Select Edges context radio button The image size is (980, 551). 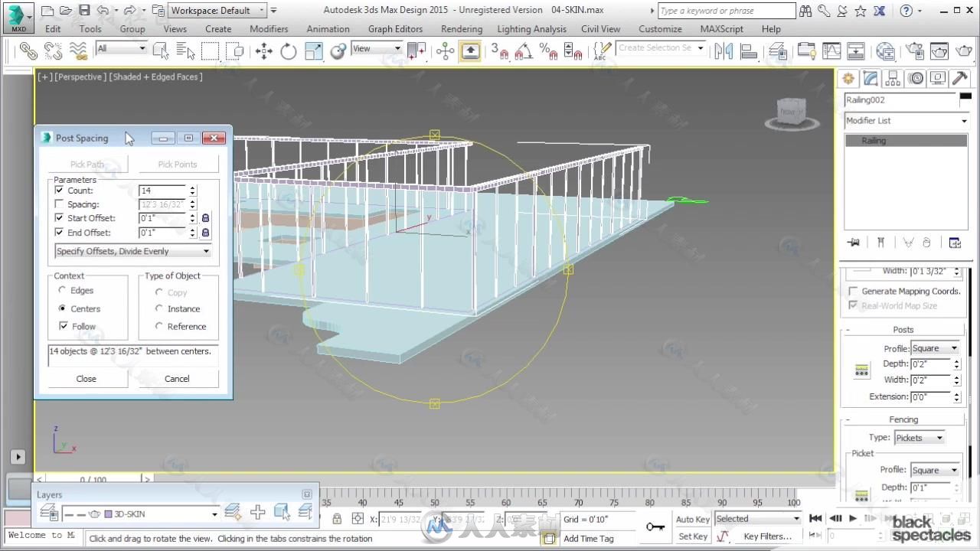pyautogui.click(x=62, y=291)
